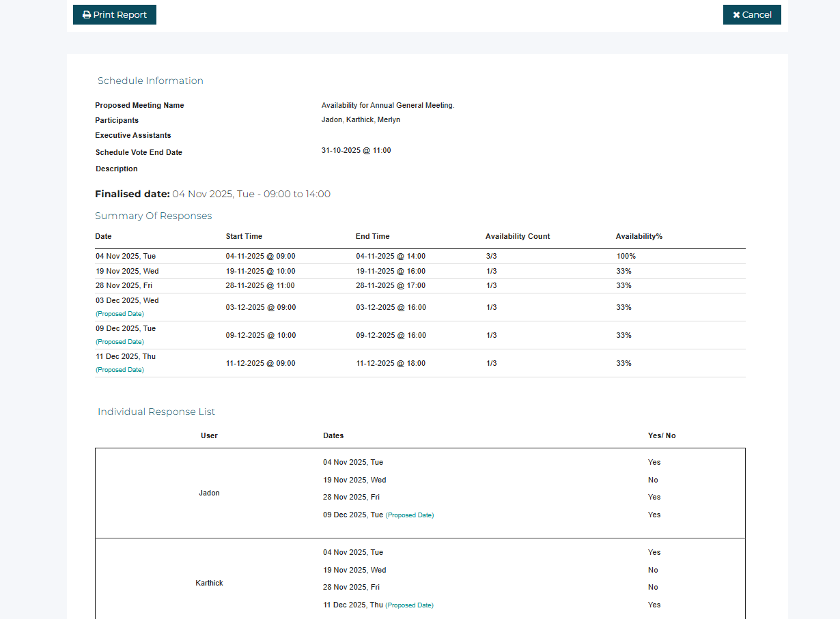Click the Availability Count column header
The width and height of the screenshot is (840, 619).
(518, 236)
